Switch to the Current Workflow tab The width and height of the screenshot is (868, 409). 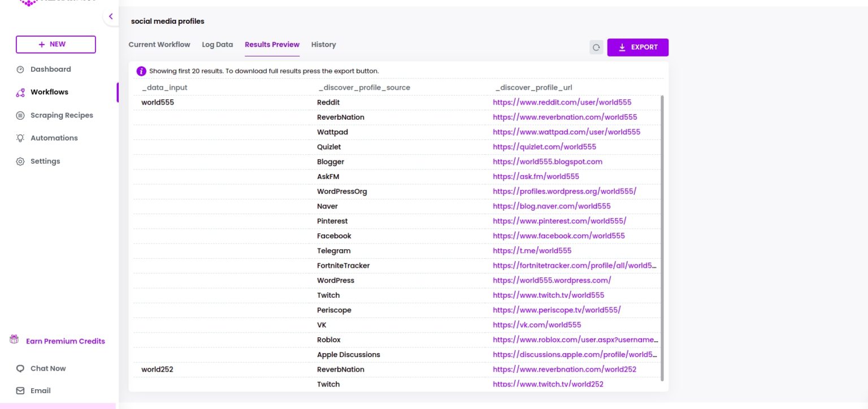(x=159, y=44)
